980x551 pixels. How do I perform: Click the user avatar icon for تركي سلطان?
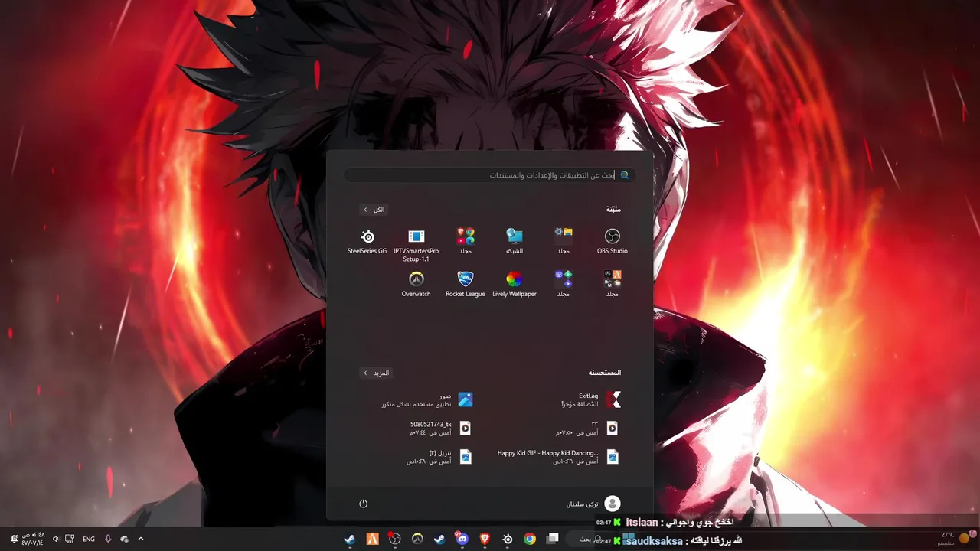tap(612, 504)
